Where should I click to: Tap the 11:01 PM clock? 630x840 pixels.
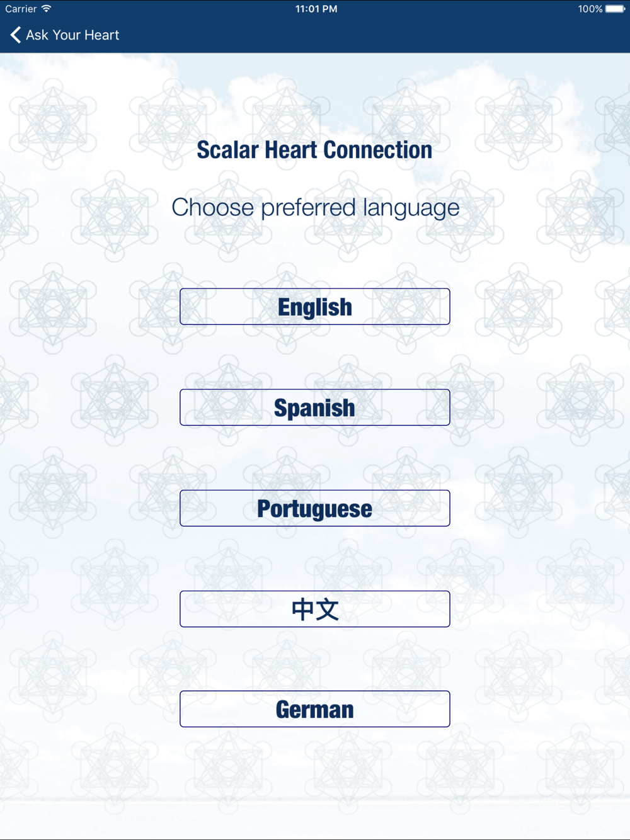click(316, 9)
